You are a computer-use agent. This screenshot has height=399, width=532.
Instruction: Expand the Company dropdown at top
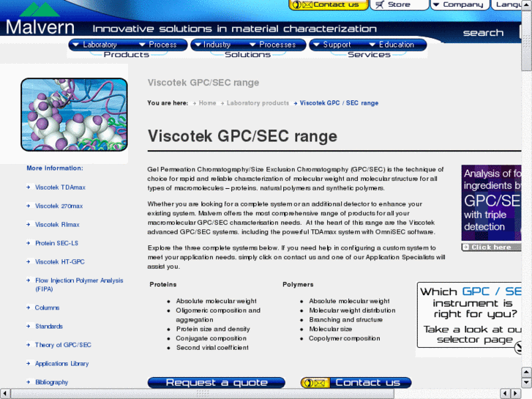tap(460, 4)
